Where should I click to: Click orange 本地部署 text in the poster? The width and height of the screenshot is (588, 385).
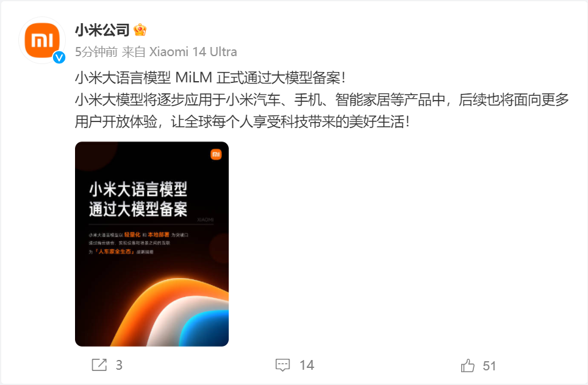click(x=158, y=234)
